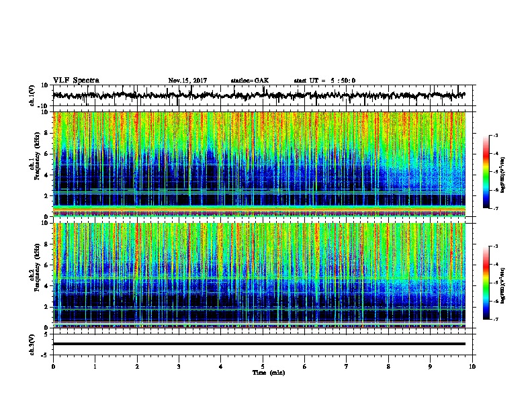This screenshot has width=532, height=411.
Task: Click the "9" minute tick label
Action: click(430, 367)
